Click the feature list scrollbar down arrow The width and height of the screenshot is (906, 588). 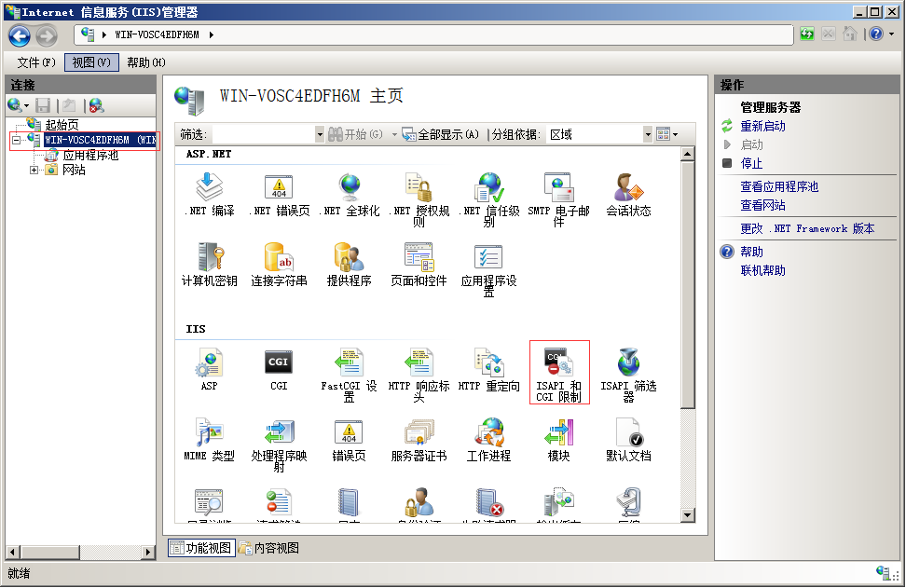[x=688, y=514]
